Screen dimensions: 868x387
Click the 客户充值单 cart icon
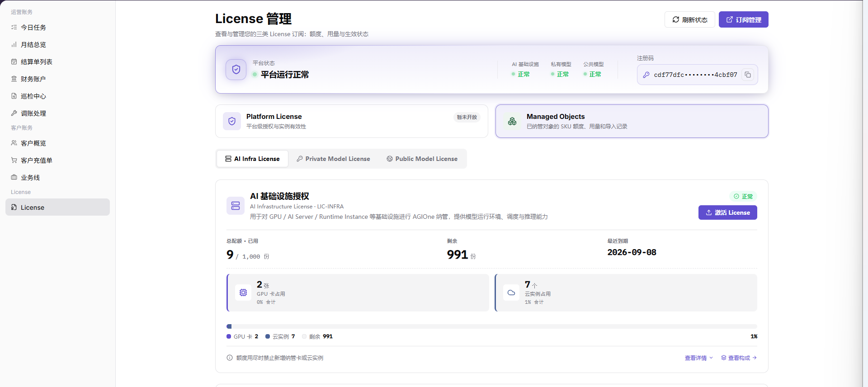14,160
